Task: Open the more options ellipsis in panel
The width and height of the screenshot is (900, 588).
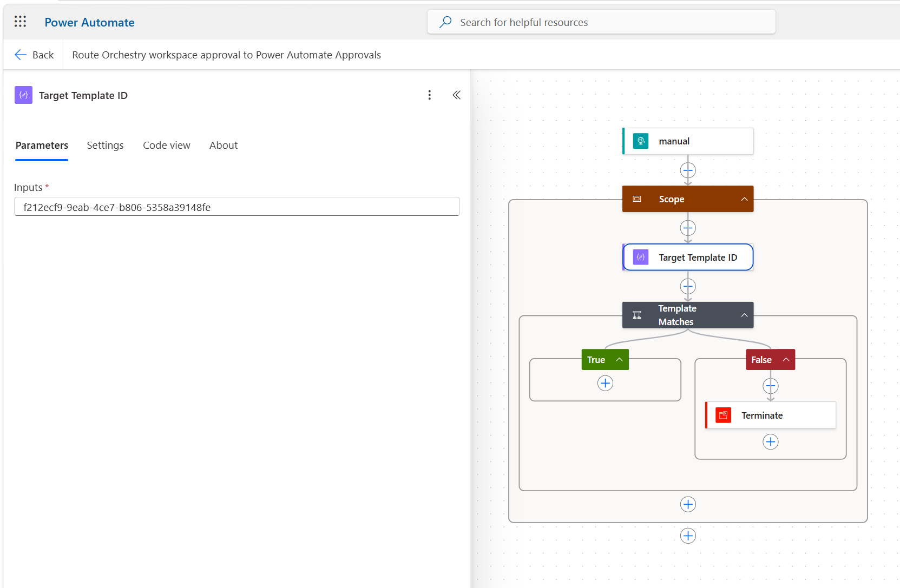Action: coord(430,95)
